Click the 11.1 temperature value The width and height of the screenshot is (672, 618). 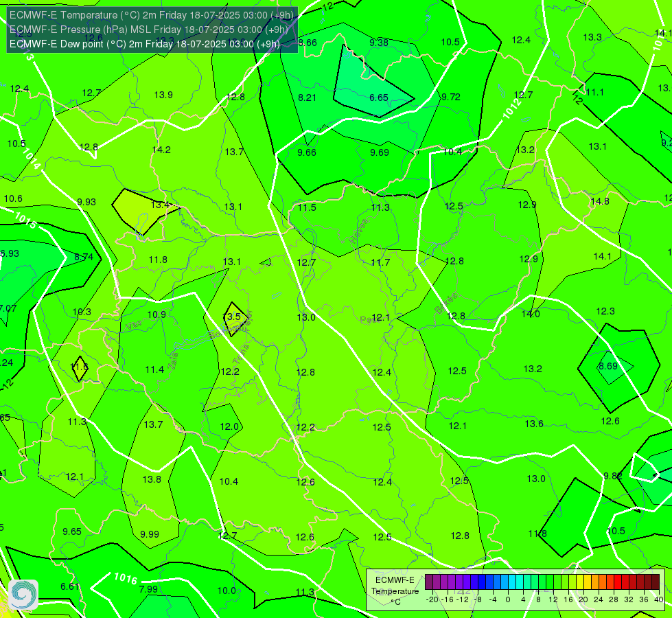pos(595,92)
